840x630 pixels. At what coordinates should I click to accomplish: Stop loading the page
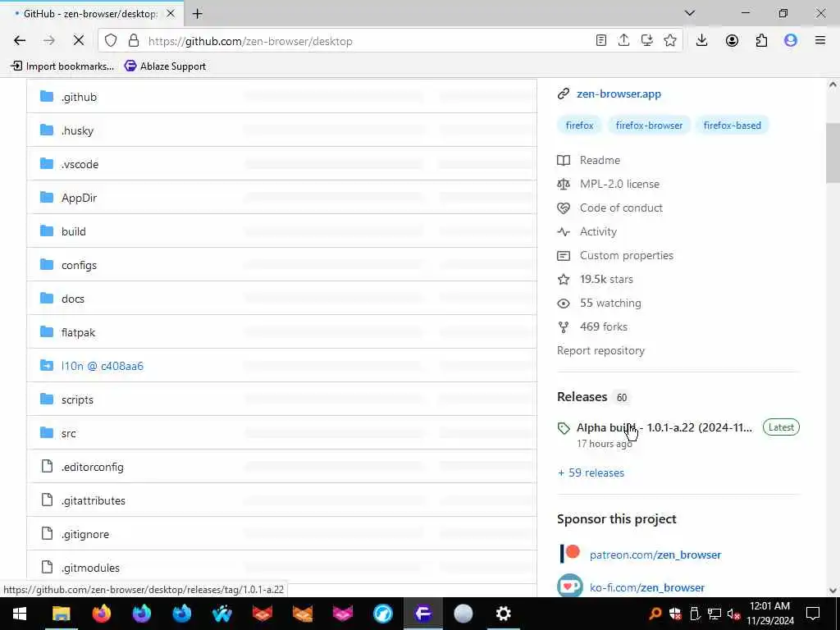tap(78, 41)
